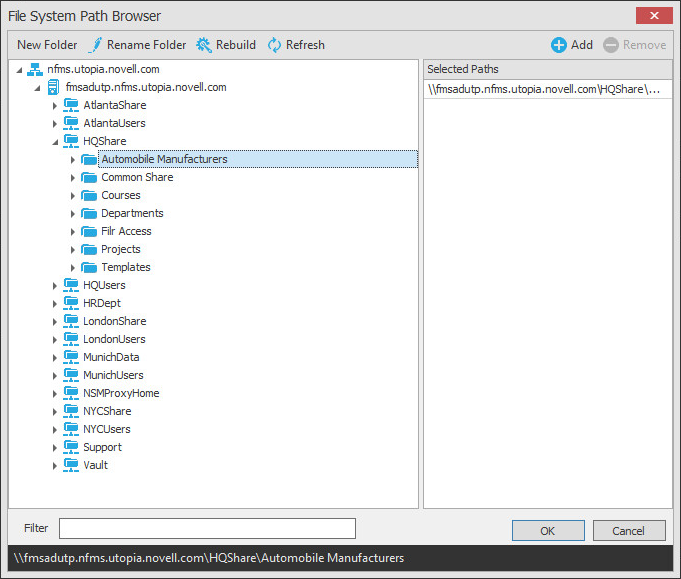Click the LondonShare share icon
This screenshot has width=681, height=579.
point(71,321)
